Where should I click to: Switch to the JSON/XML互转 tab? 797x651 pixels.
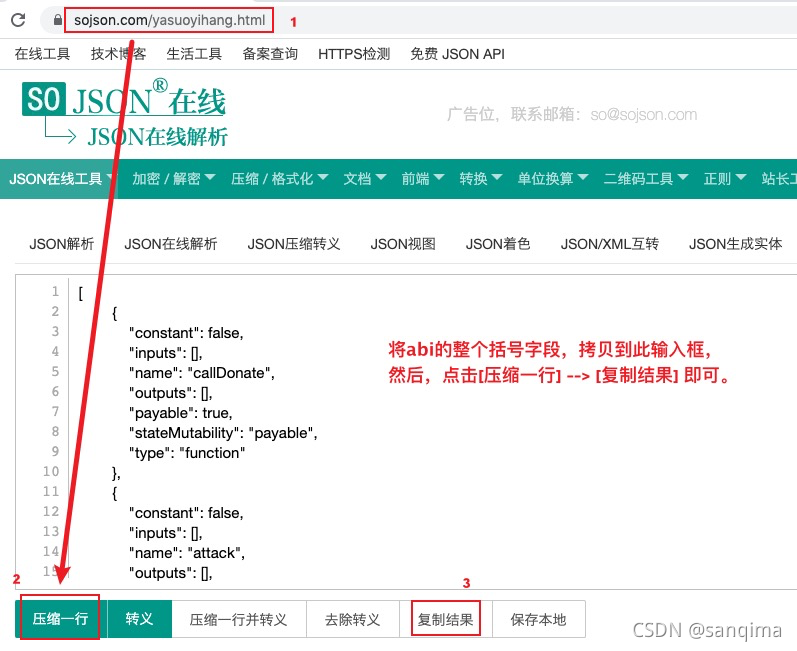[x=609, y=244]
